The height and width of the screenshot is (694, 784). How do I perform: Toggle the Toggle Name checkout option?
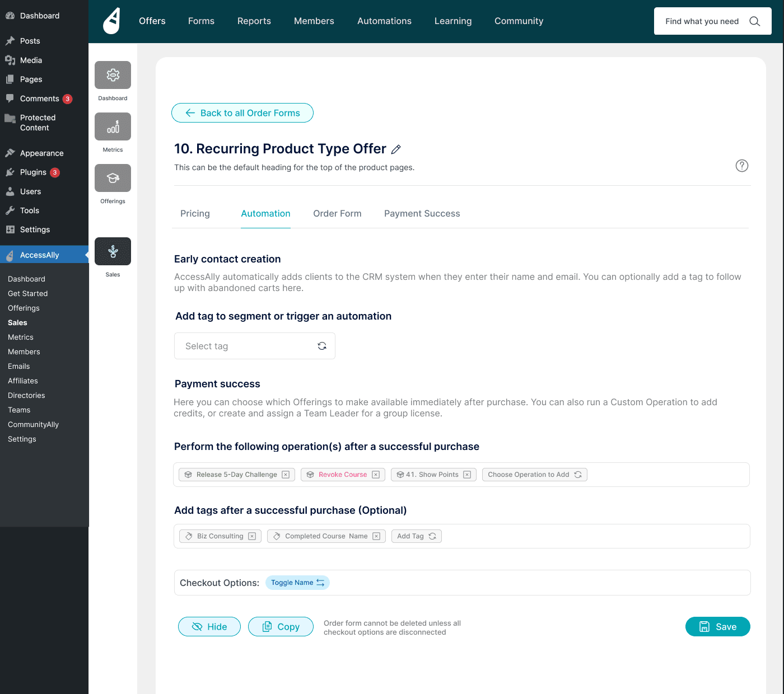pos(297,583)
